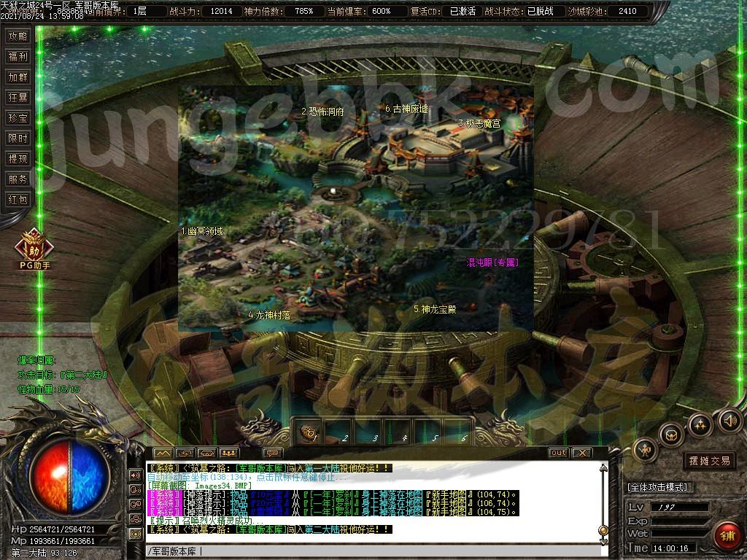
Task: Click the 摆摊交易 stall trade button
Action: 709,461
